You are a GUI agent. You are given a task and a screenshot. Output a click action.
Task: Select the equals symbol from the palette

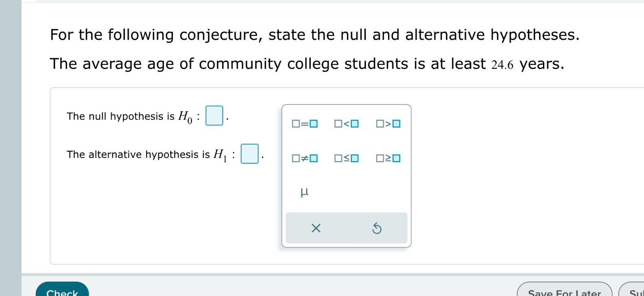tap(304, 124)
